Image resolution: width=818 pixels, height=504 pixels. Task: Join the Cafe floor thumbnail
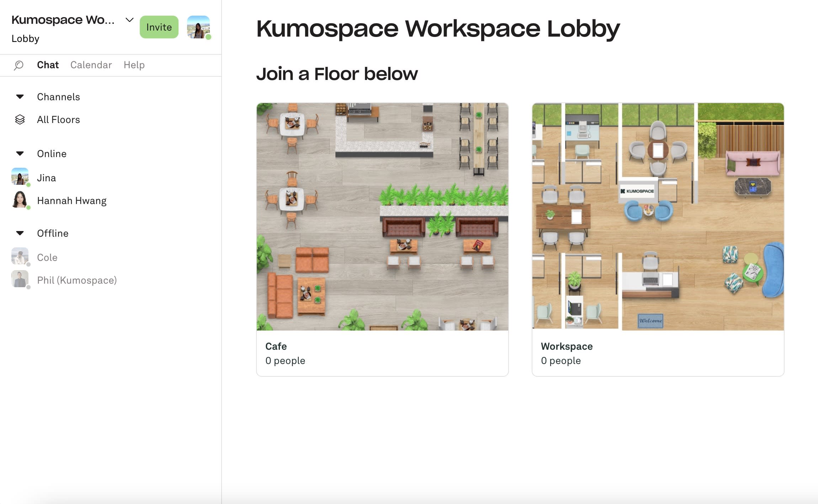tap(382, 217)
